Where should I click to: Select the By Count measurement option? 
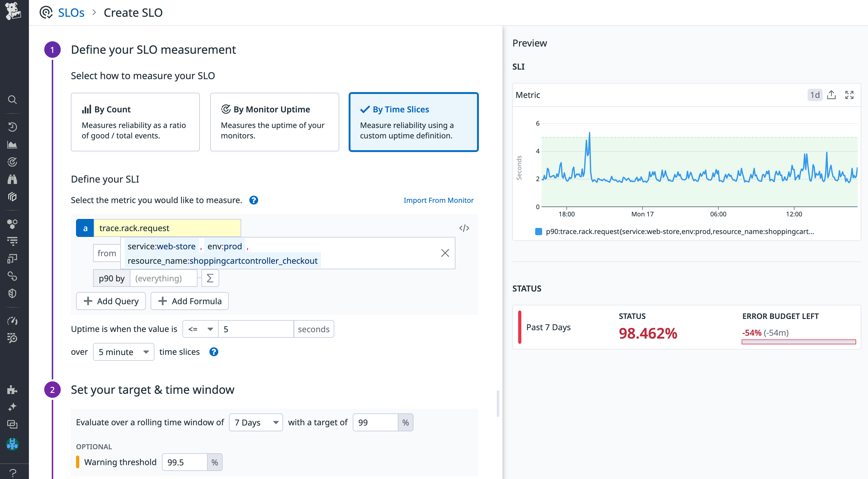(x=135, y=122)
